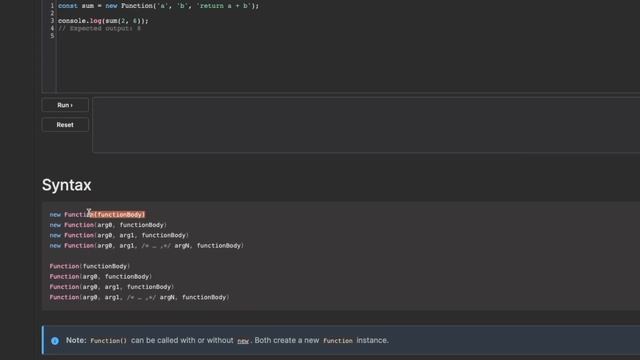Click the console output area
This screenshot has width=640, height=360.
[366, 125]
